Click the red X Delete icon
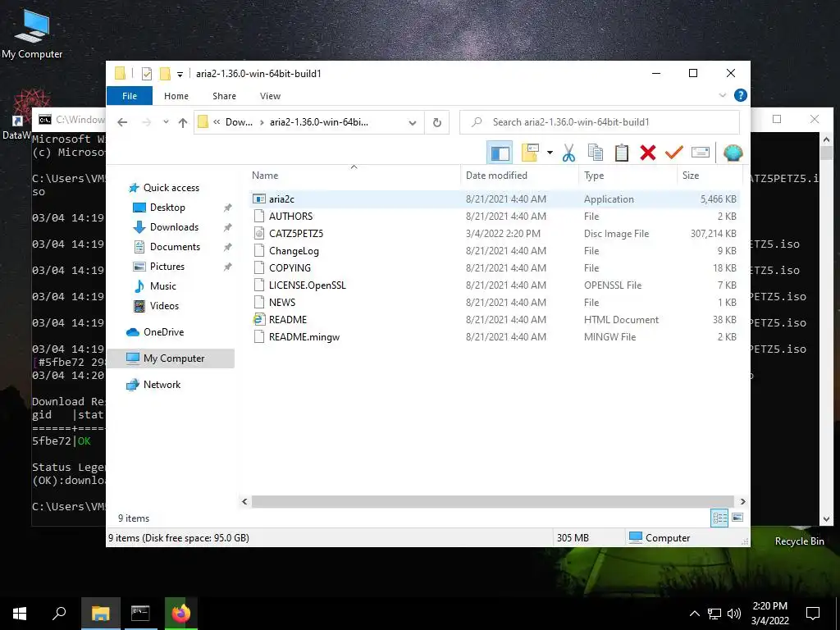This screenshot has width=840, height=630. 648,153
